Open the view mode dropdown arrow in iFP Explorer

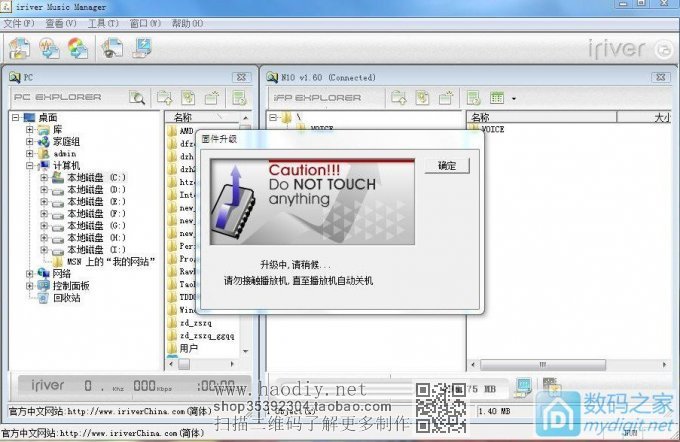click(x=513, y=99)
